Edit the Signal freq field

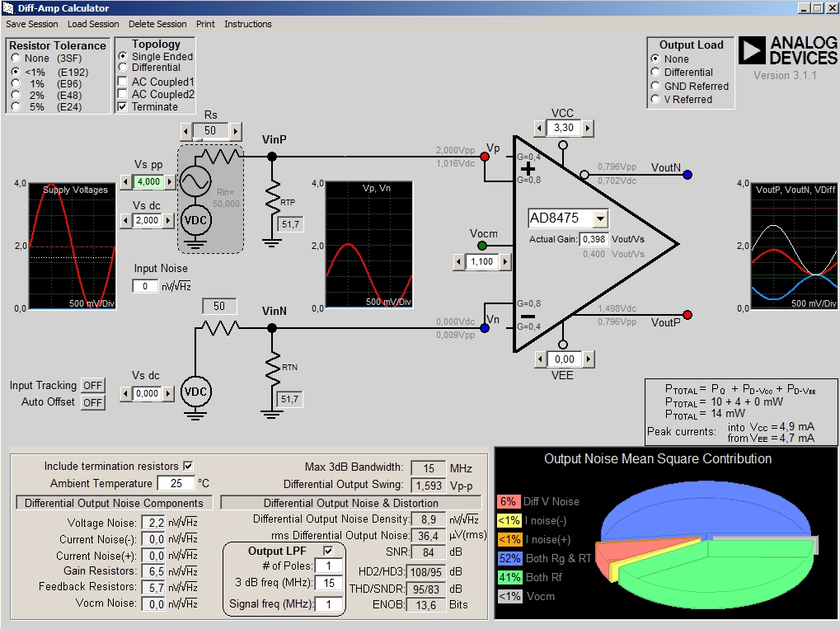click(328, 604)
